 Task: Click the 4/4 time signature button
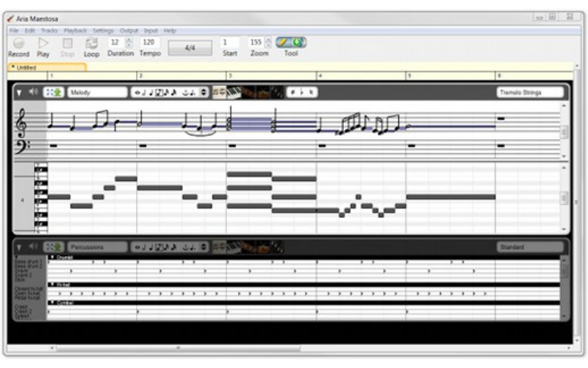pyautogui.click(x=190, y=47)
